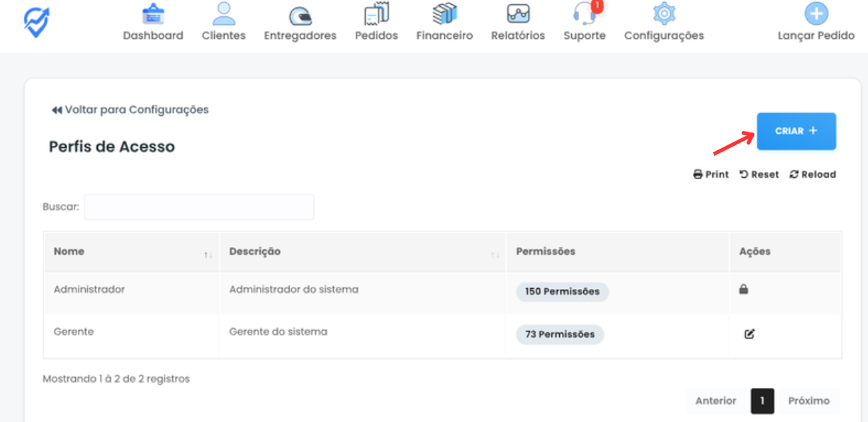
Task: Focus the Buscar search field
Action: 199,207
